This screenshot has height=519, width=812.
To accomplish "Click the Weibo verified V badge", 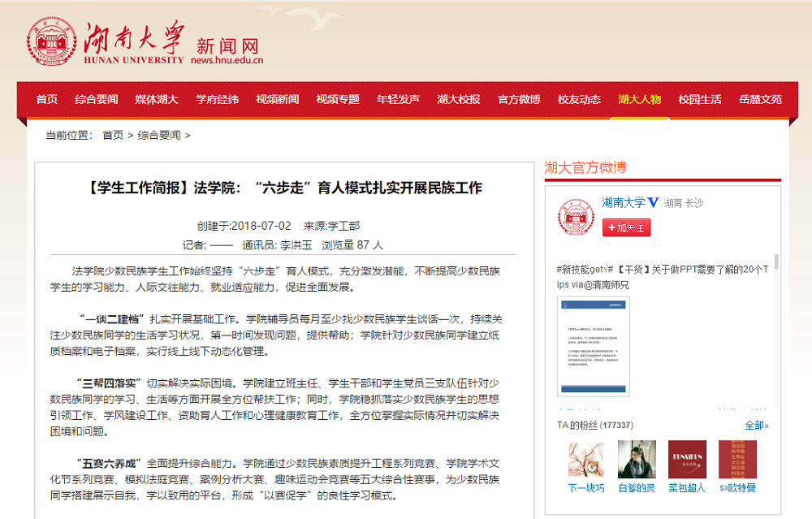I will coord(653,203).
